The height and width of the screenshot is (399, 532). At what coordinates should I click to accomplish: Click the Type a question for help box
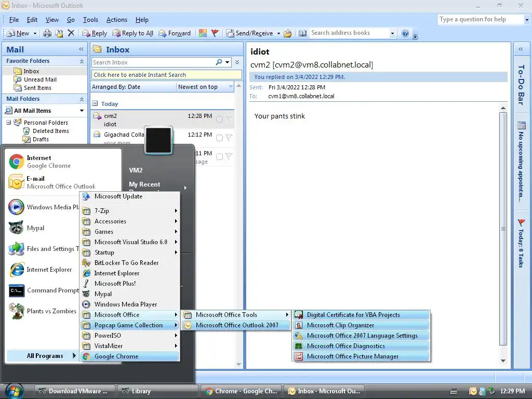coord(481,19)
